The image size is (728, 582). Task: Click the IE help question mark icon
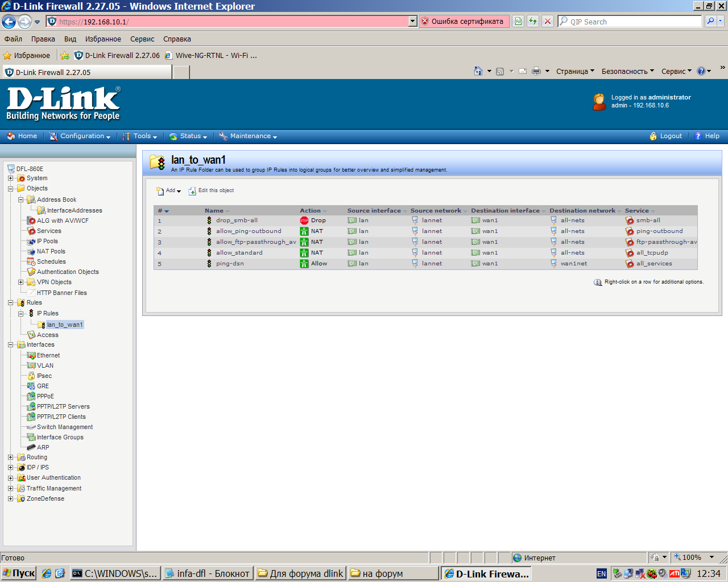coord(701,71)
